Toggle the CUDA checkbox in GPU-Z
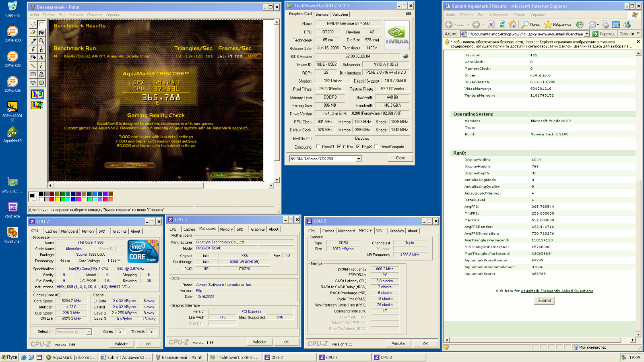This screenshot has height=362, width=644. tap(339, 147)
